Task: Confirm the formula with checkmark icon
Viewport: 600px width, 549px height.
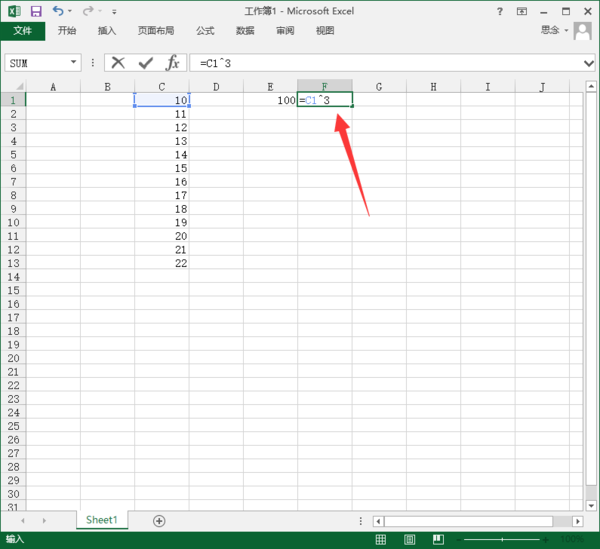Action: tap(145, 63)
